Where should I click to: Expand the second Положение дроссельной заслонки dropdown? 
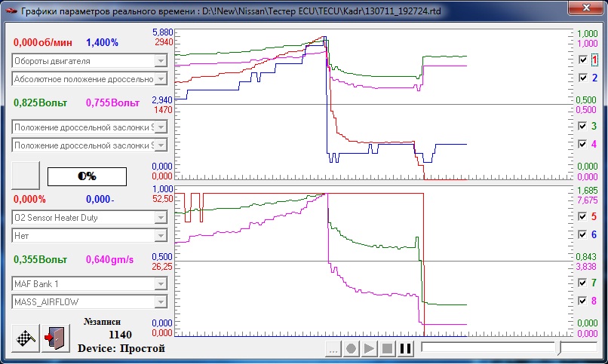coord(161,145)
